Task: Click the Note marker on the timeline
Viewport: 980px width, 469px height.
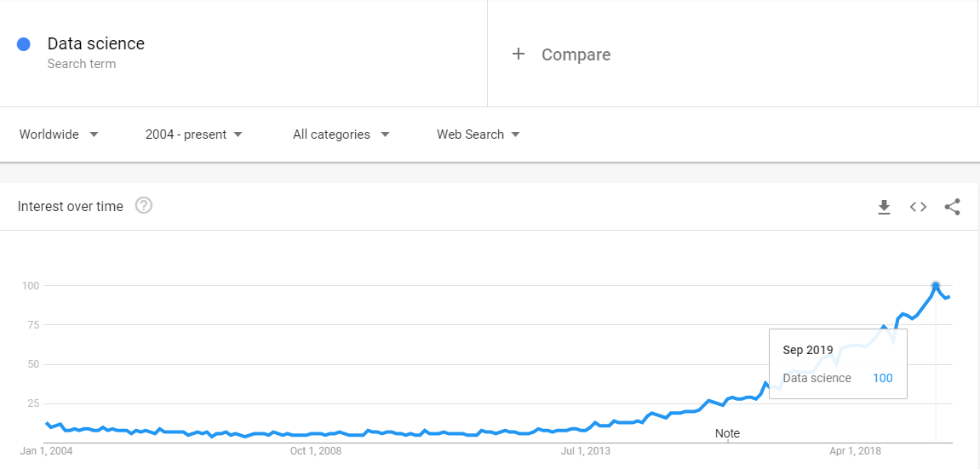Action: 727,433
